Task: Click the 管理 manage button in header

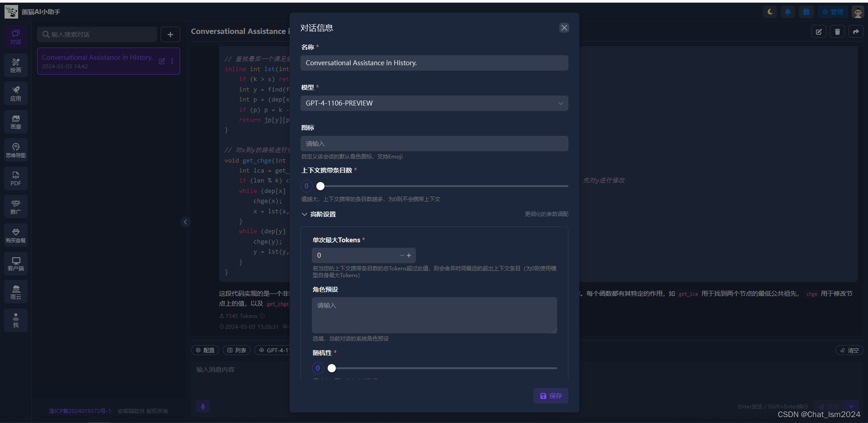Action: click(833, 12)
